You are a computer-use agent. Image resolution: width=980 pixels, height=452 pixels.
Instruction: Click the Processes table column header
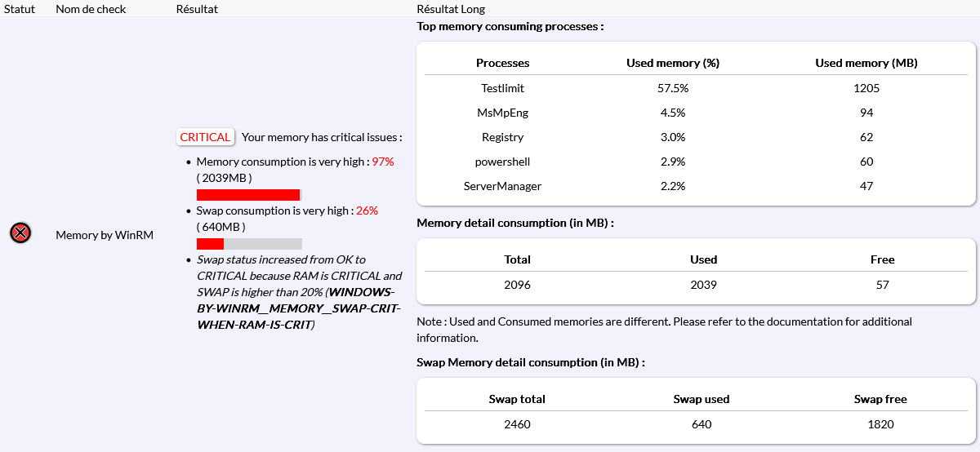pos(502,63)
